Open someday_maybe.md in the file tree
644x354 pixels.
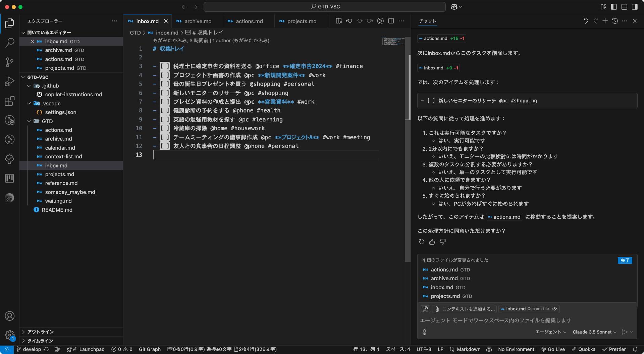click(70, 192)
